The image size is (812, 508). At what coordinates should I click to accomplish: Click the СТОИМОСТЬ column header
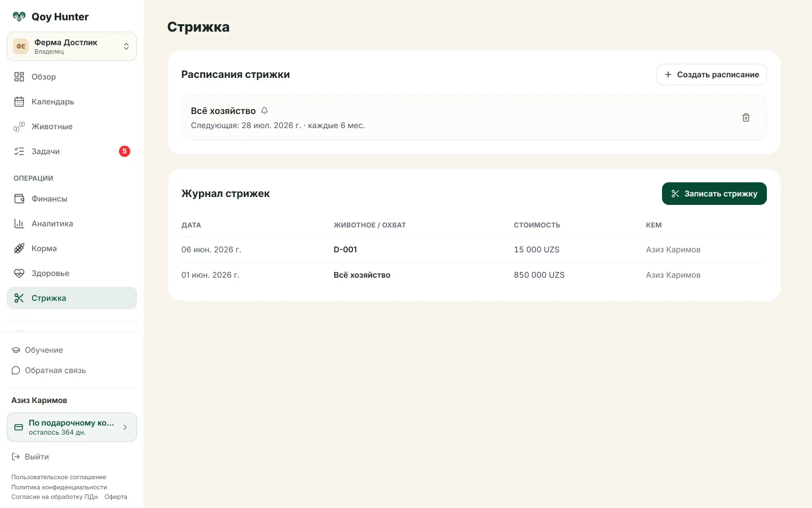click(x=537, y=225)
